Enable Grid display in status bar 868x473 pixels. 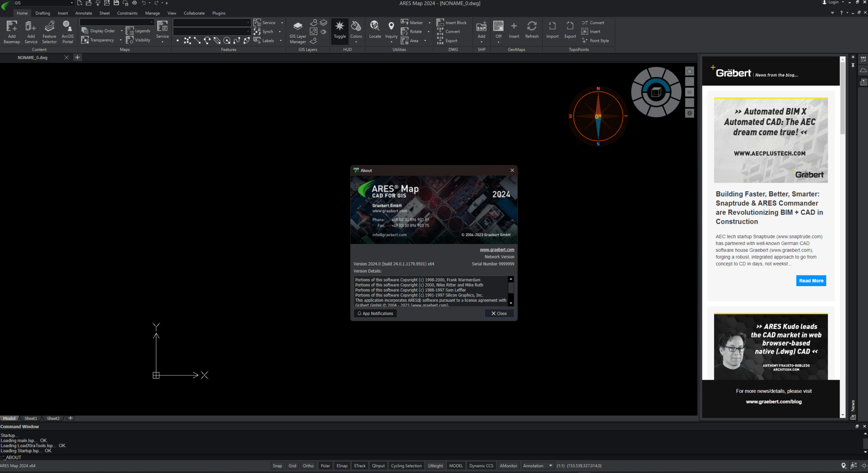[x=292, y=466]
